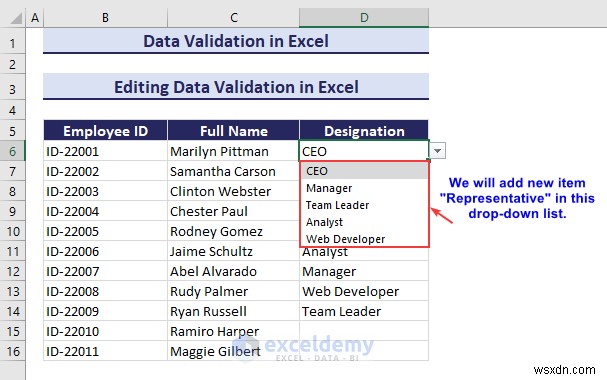607x380 pixels.
Task: Select cell containing ID-22001
Action: tap(105, 151)
